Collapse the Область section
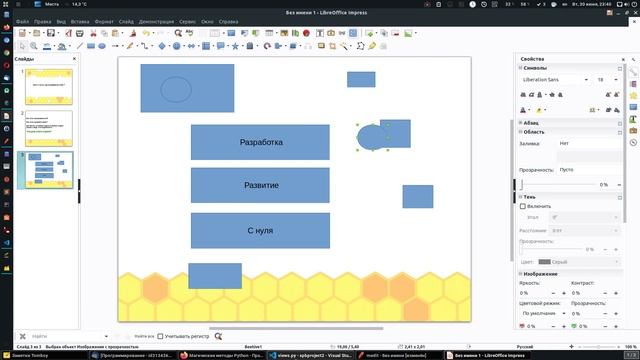This screenshot has width=640, height=360. tap(520, 132)
